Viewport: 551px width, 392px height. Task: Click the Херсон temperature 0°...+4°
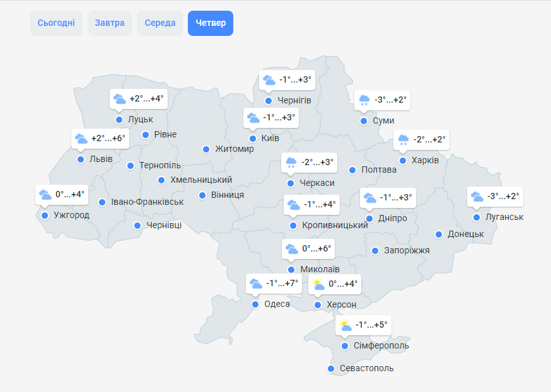point(343,284)
